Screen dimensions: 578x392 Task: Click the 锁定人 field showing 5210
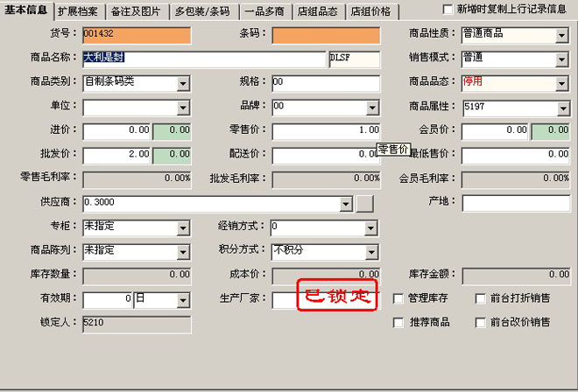coord(137,325)
